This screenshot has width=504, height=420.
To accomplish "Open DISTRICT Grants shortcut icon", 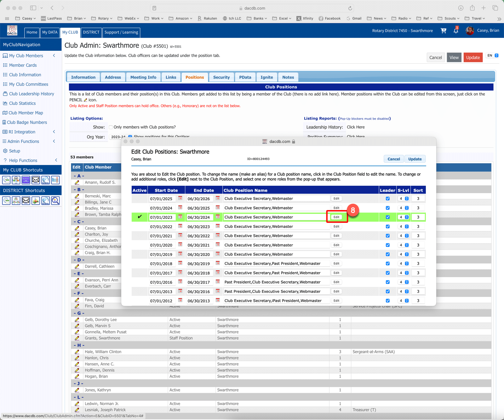I will click(x=45, y=201).
